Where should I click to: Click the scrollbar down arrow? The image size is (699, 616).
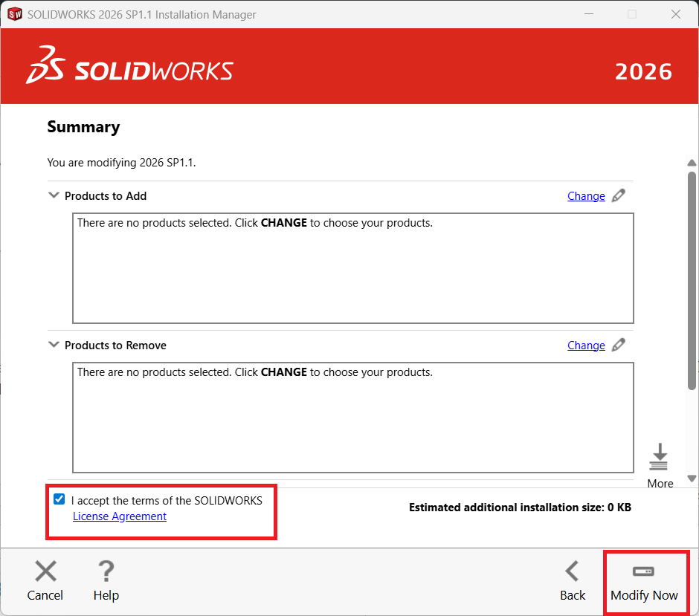coord(692,479)
